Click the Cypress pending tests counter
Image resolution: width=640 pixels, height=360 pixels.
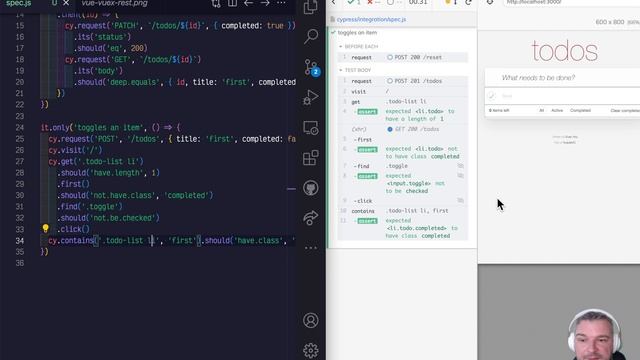(394, 2)
